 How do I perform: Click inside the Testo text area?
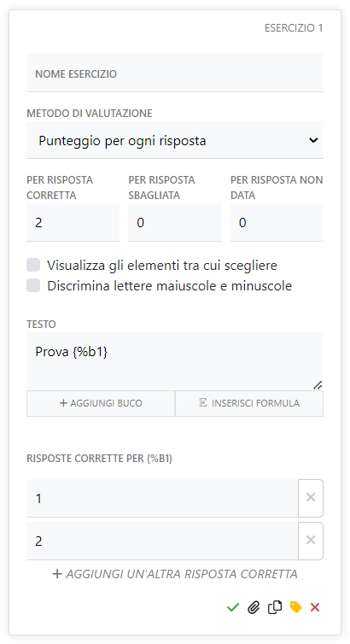point(175,361)
